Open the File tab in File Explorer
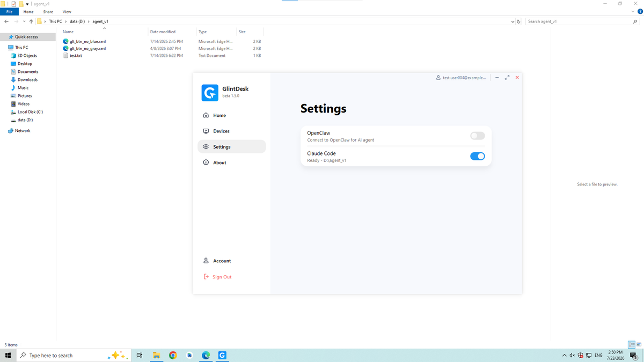 pos(9,11)
